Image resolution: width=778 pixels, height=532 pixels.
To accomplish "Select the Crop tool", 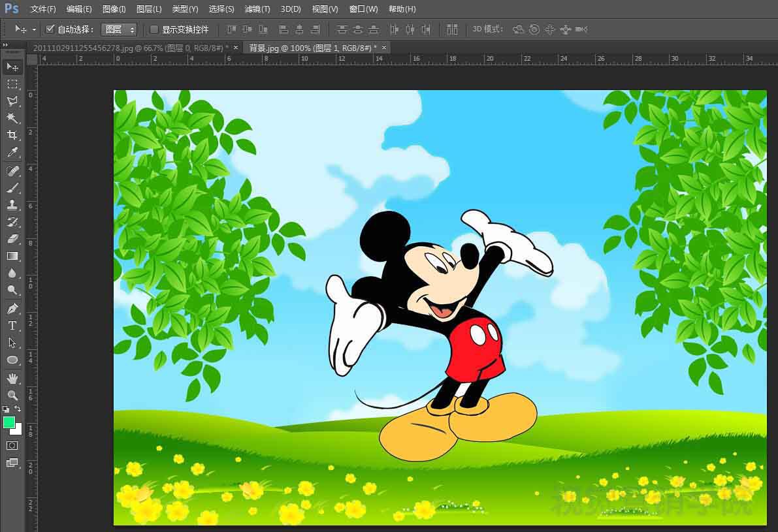I will coord(12,135).
